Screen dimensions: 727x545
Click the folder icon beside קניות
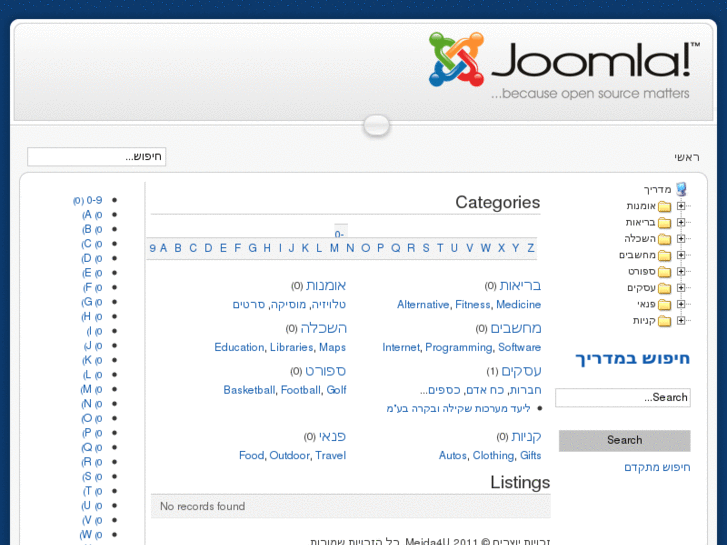click(664, 321)
